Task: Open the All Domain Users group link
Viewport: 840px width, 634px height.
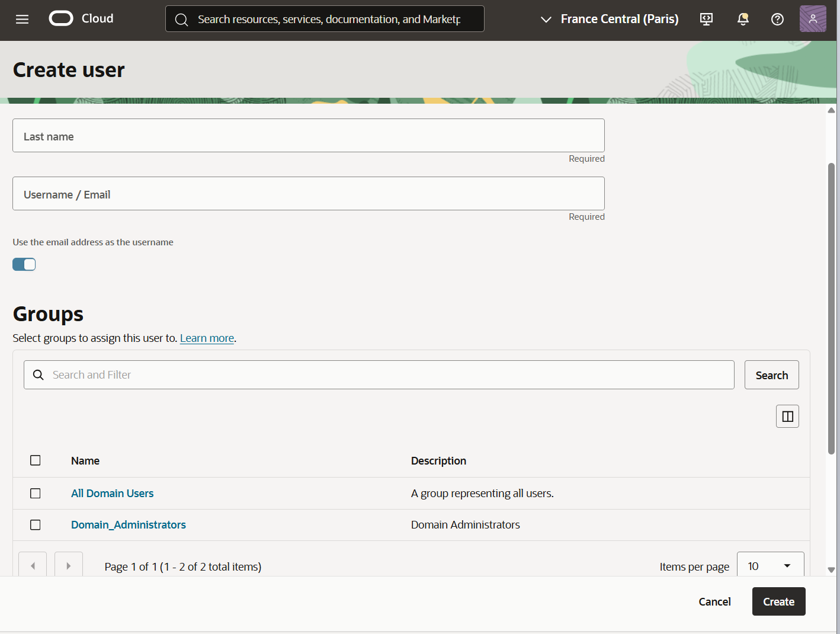Action: click(112, 493)
